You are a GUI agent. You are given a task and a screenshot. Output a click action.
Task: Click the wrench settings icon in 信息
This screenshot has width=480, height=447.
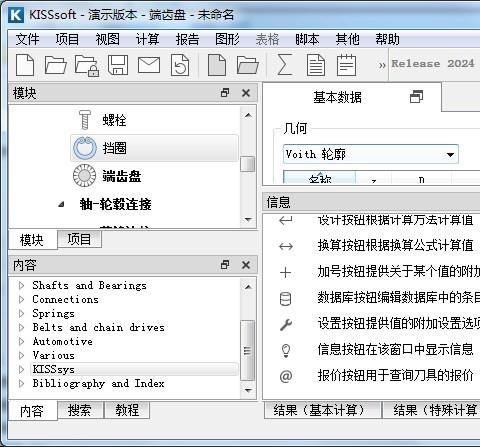click(286, 324)
